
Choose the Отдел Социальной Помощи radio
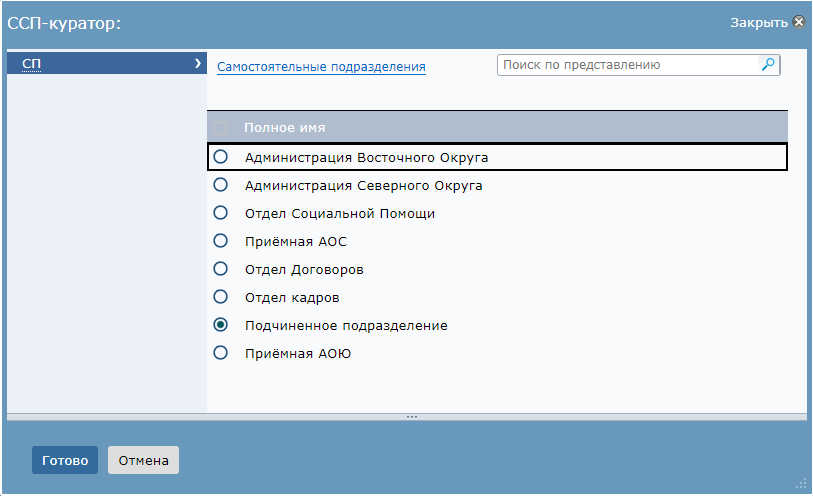(220, 212)
